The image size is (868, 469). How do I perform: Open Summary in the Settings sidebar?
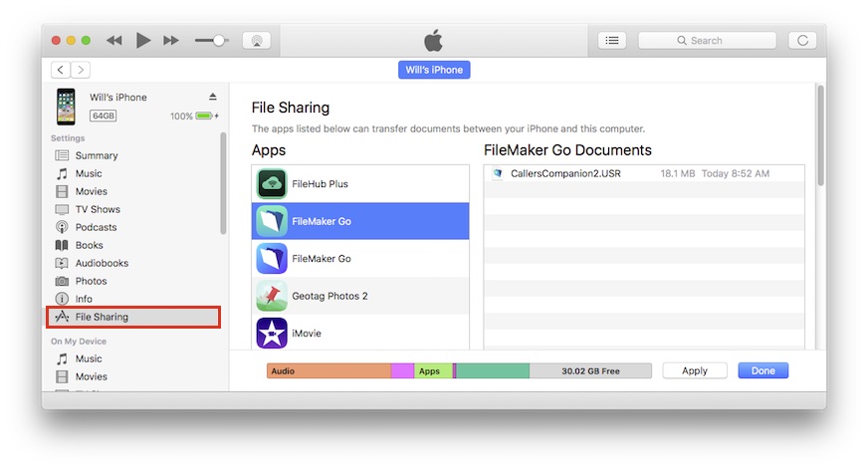point(97,155)
